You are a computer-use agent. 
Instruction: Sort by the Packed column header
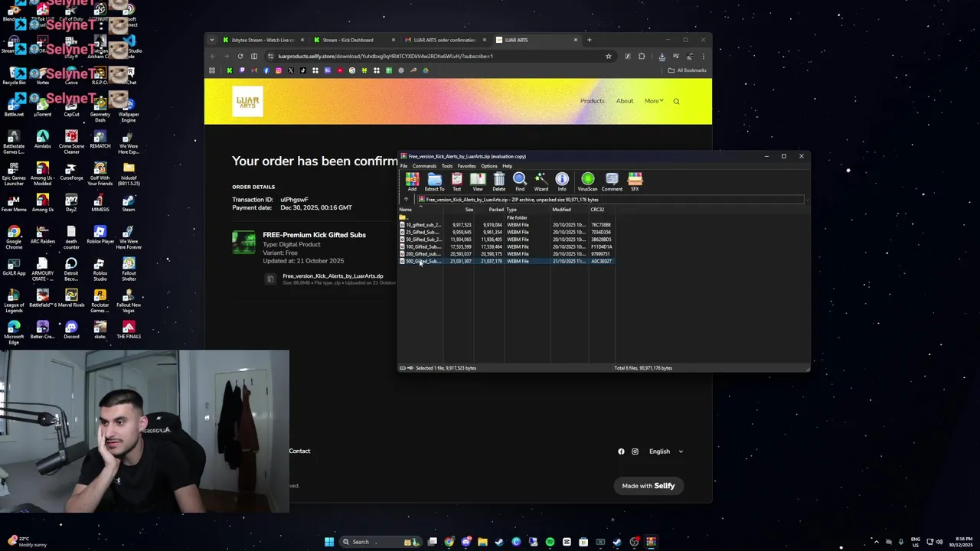pos(489,210)
